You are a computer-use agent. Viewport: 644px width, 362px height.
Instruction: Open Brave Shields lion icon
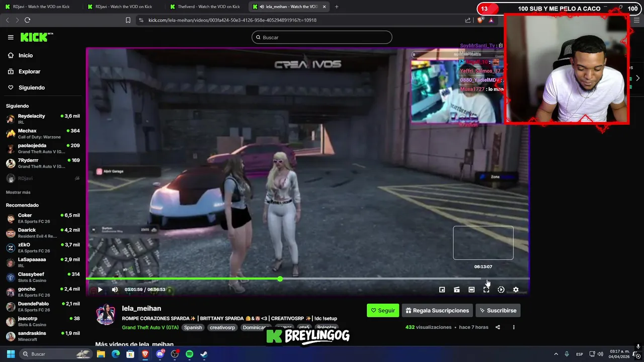480,20
